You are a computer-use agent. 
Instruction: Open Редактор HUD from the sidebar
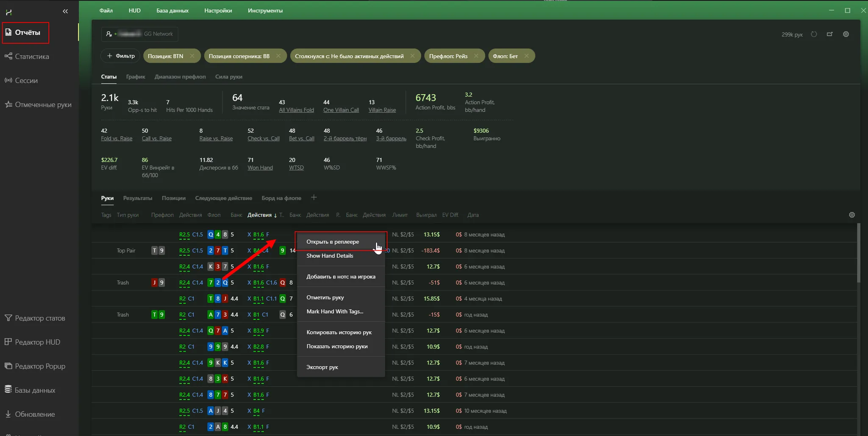(37, 342)
